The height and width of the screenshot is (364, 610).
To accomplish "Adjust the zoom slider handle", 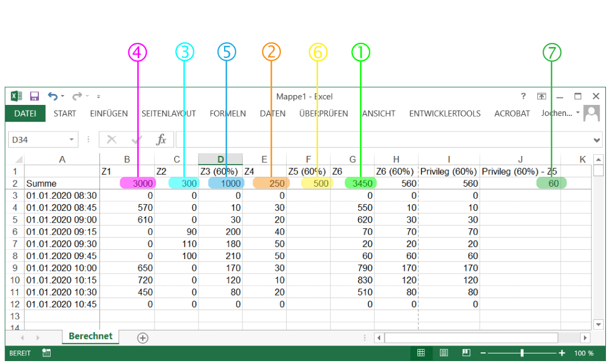I will click(x=522, y=353).
